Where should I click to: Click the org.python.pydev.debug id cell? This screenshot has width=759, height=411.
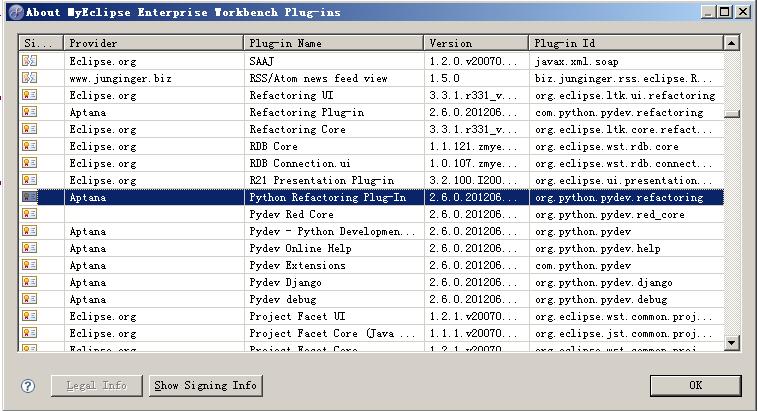626,299
